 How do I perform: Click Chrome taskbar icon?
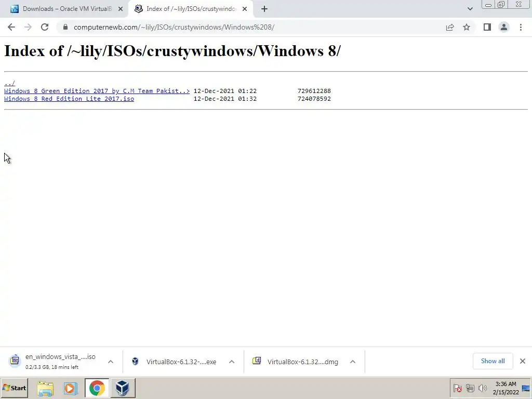coord(97,388)
